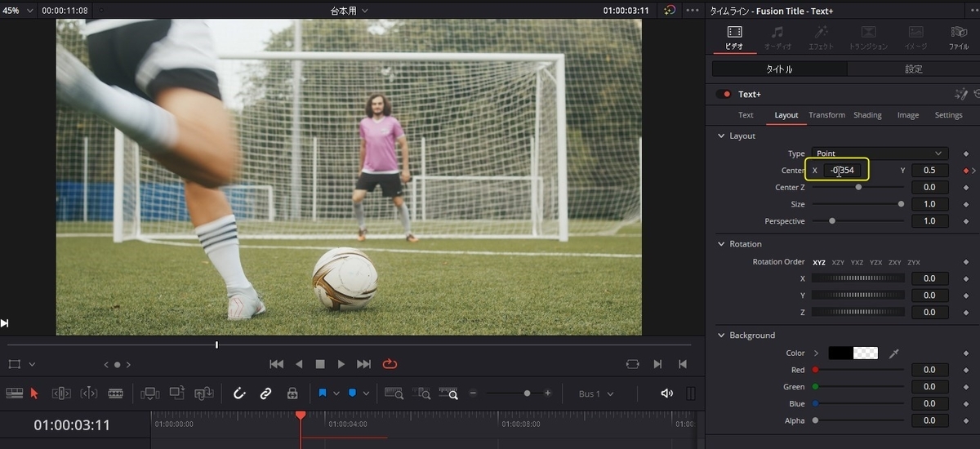This screenshot has height=449, width=980.
Task: Switch to the エフェクト inspector tab
Action: 821,38
